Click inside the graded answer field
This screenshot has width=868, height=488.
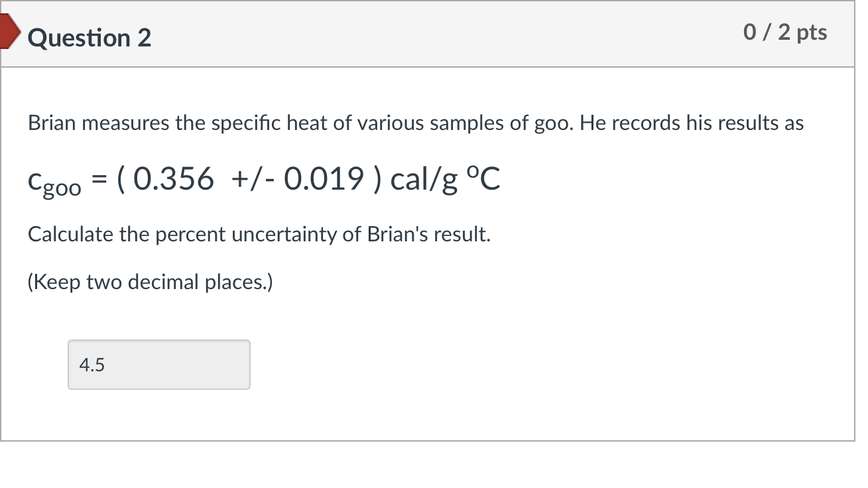pos(158,364)
